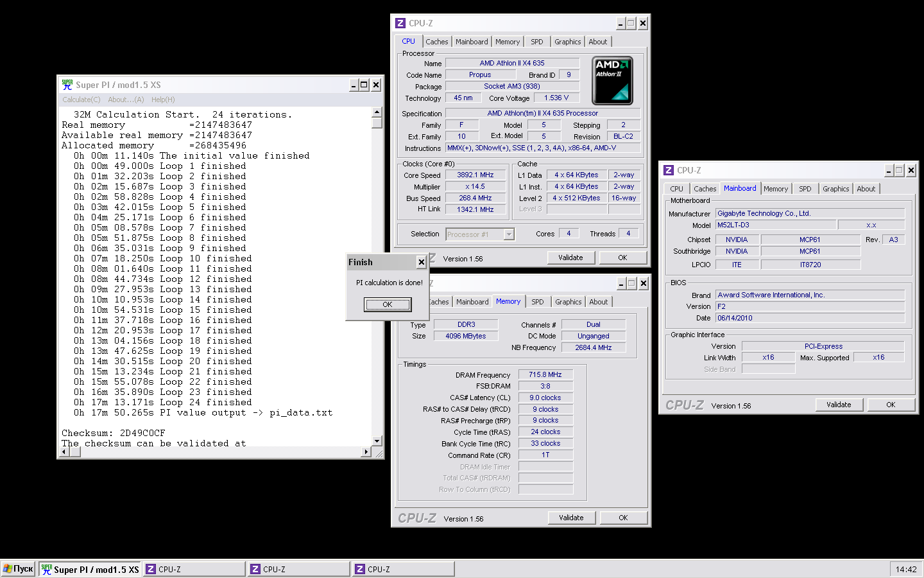Click the motherboard model field M52LT-D3
Image resolution: width=924 pixels, height=578 pixels.
[776, 225]
